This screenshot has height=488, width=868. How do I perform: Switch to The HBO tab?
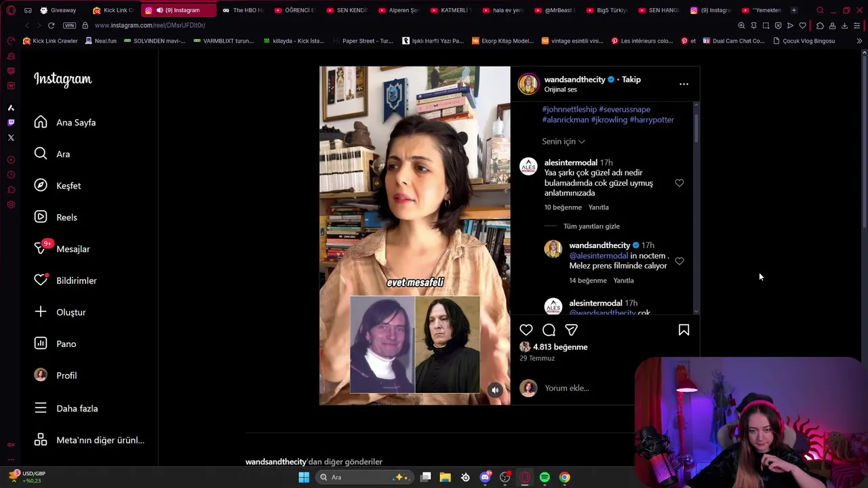[243, 10]
